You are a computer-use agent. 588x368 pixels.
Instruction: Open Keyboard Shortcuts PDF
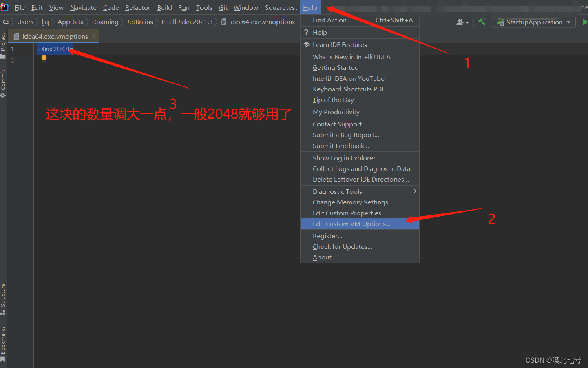coord(360,89)
